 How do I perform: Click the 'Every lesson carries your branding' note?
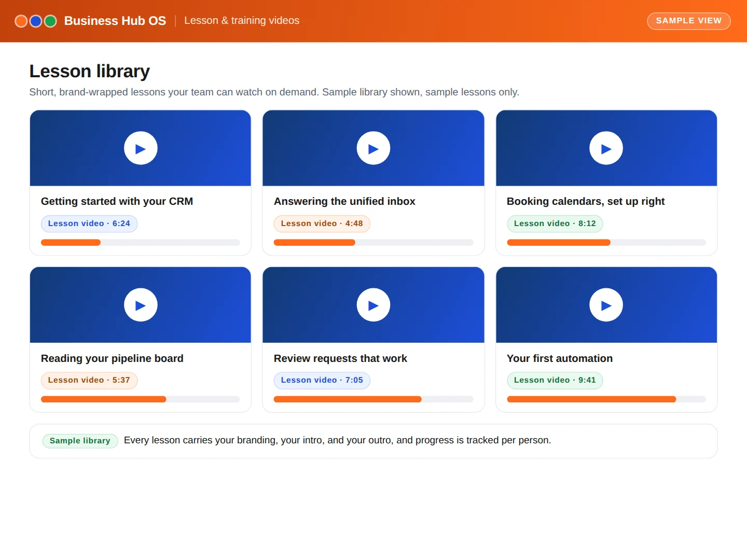(x=338, y=440)
